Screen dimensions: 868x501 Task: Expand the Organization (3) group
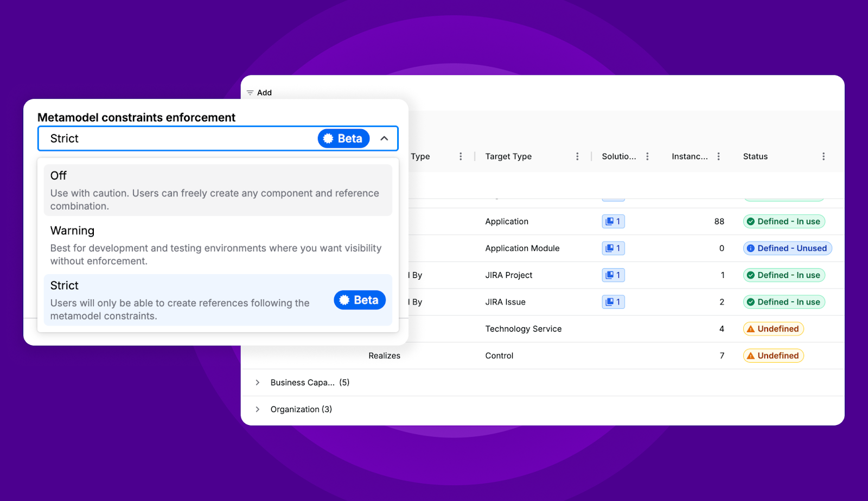coord(258,409)
